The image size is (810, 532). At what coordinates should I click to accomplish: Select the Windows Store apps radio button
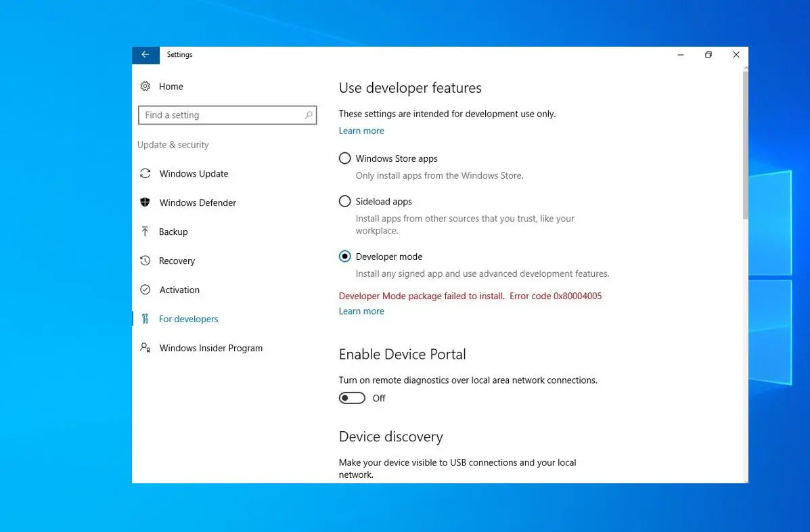coord(344,158)
